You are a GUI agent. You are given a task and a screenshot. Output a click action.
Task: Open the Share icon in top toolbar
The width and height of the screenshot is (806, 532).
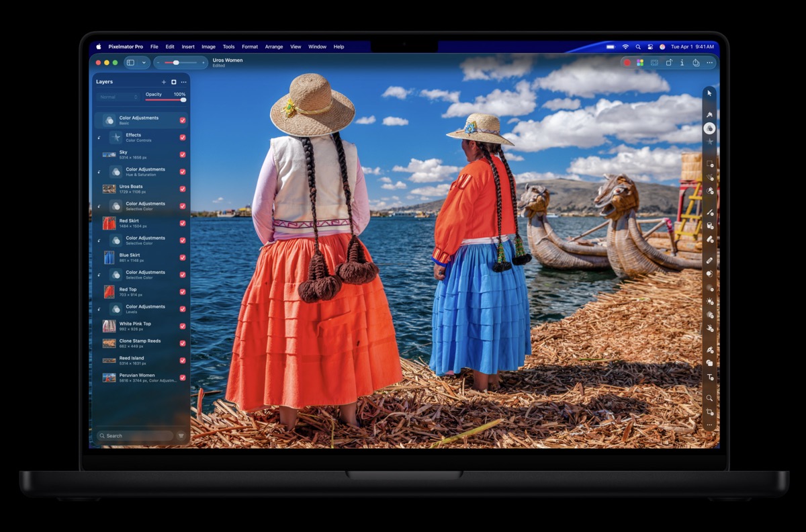[696, 62]
